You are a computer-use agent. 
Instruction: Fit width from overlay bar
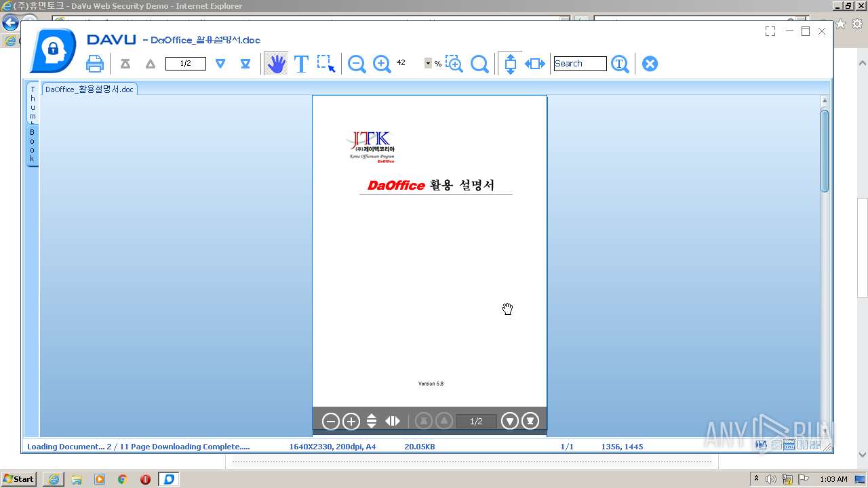(393, 422)
